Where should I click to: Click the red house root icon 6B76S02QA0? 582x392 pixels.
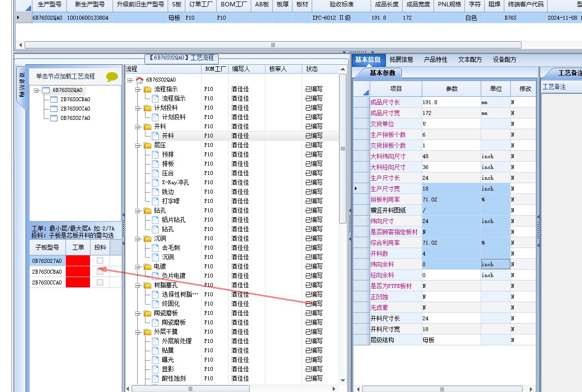[x=140, y=80]
